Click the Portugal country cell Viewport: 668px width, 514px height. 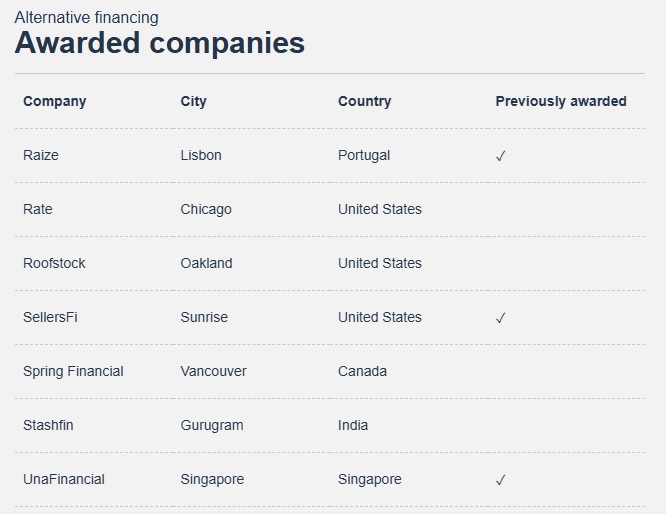click(364, 155)
